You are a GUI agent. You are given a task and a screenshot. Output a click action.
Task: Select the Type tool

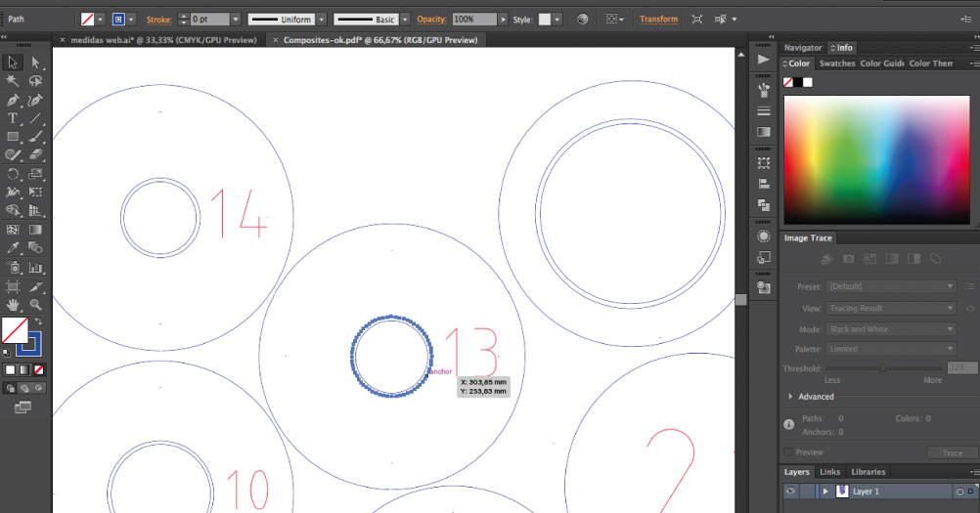(13, 118)
